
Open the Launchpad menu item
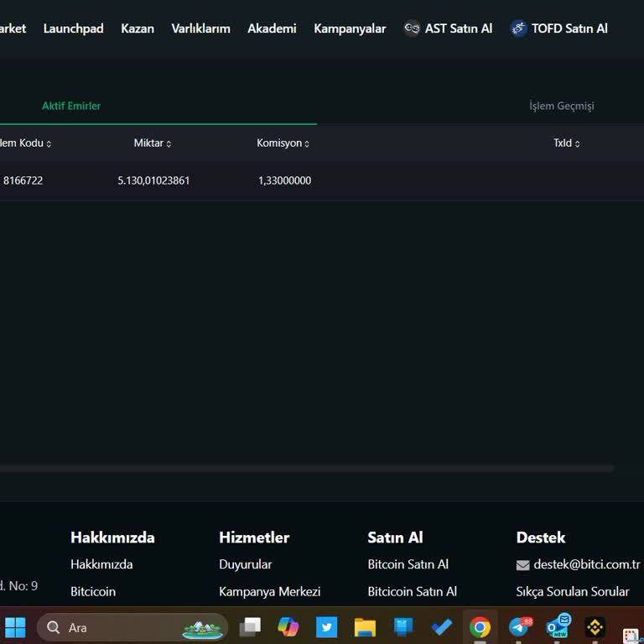pos(73,29)
